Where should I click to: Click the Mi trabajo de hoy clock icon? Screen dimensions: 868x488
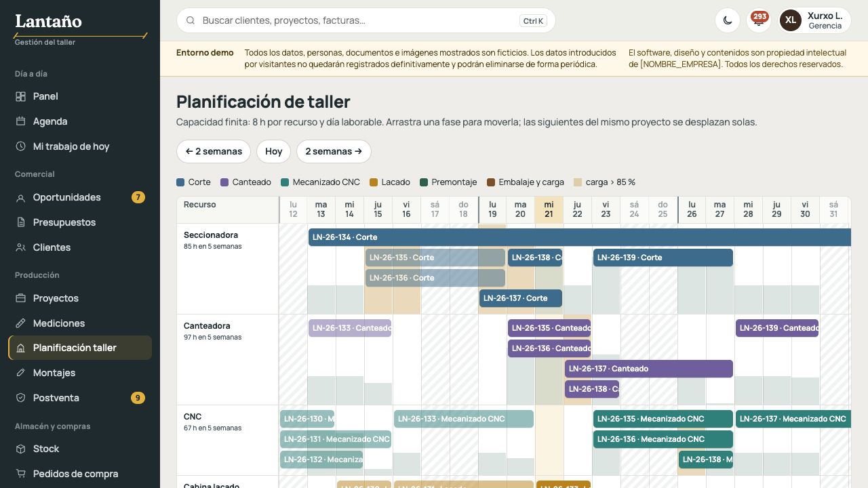[x=20, y=146]
